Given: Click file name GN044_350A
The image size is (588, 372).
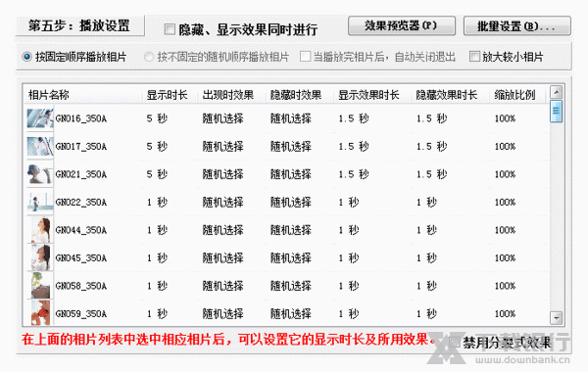Looking at the screenshot, I should coord(81,230).
